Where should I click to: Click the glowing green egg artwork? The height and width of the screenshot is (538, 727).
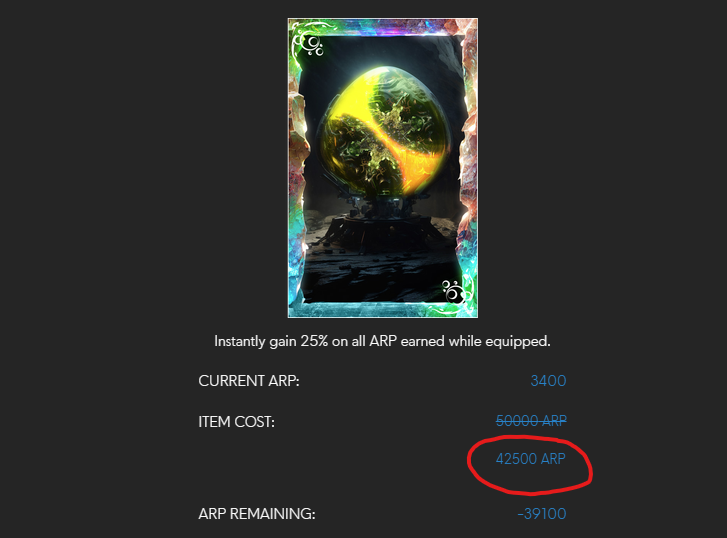tap(383, 131)
